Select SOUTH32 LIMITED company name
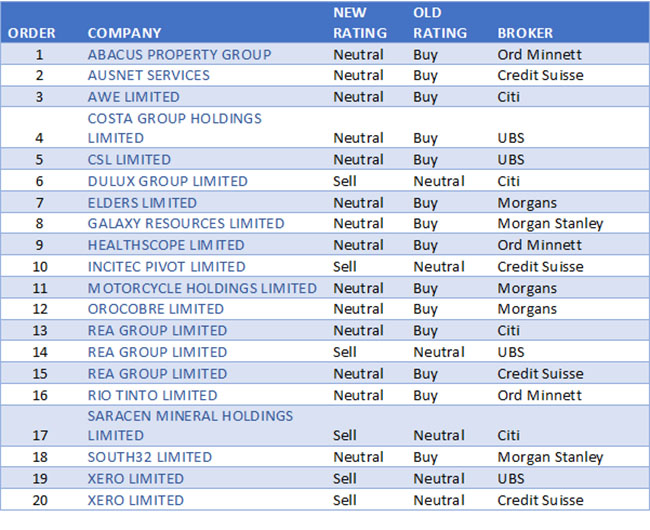 click(x=150, y=457)
